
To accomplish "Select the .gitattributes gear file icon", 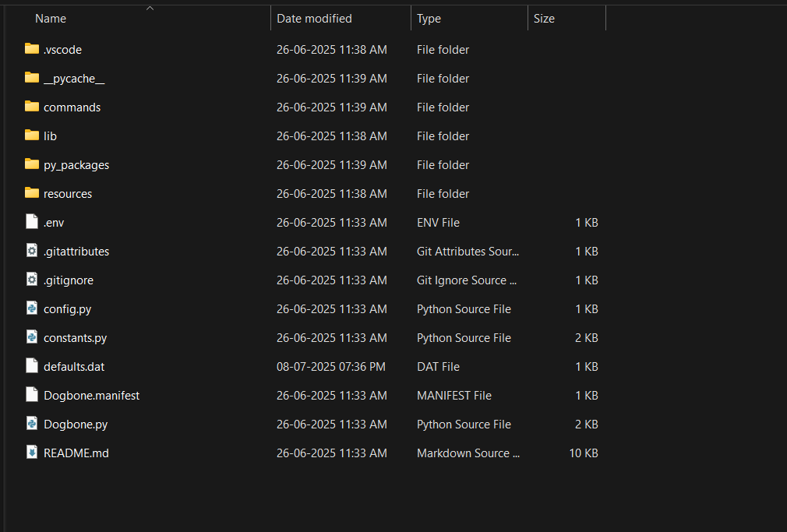I will pyautogui.click(x=32, y=251).
